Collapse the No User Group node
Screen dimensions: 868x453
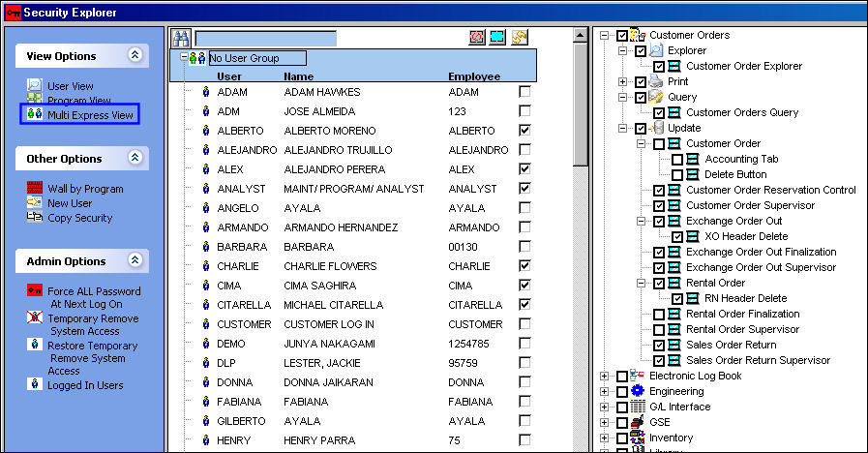(x=184, y=57)
